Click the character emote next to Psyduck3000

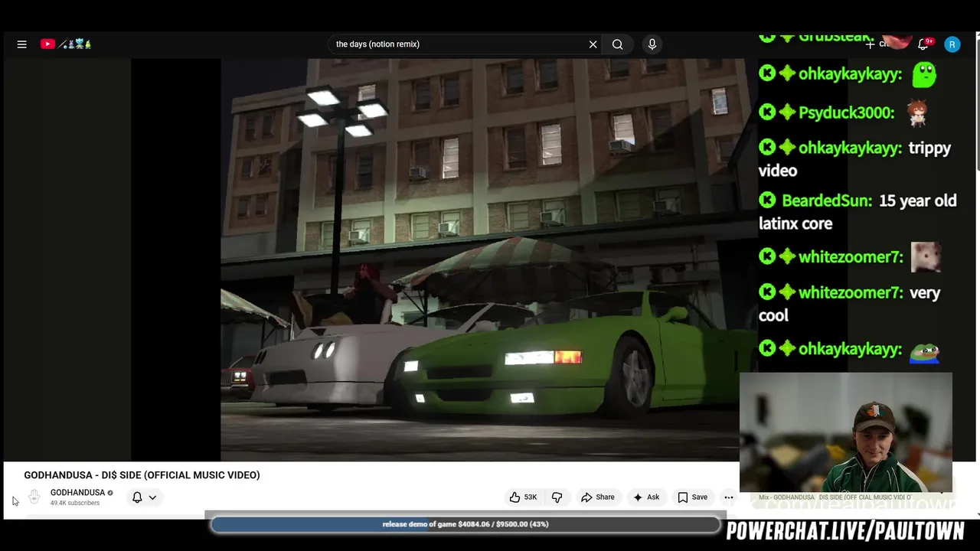coord(917,113)
